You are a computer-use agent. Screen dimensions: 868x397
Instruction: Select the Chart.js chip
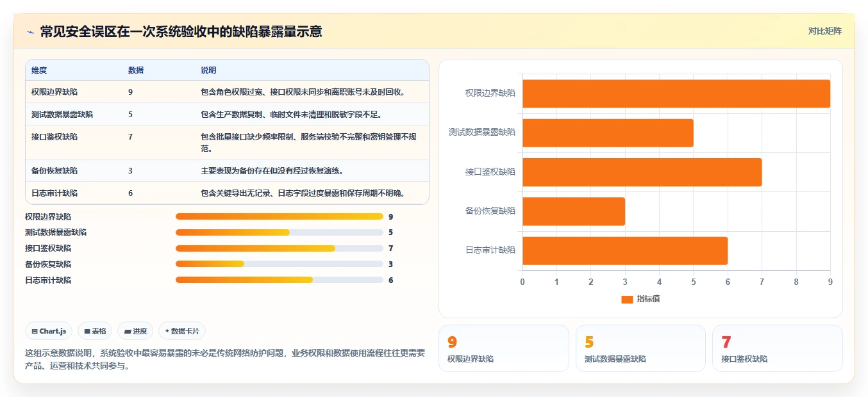click(x=49, y=331)
